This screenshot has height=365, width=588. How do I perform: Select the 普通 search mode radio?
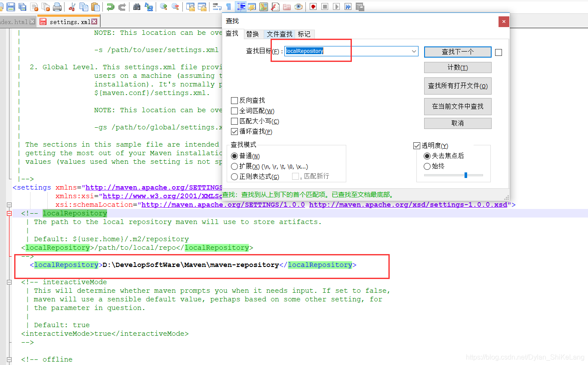click(234, 156)
